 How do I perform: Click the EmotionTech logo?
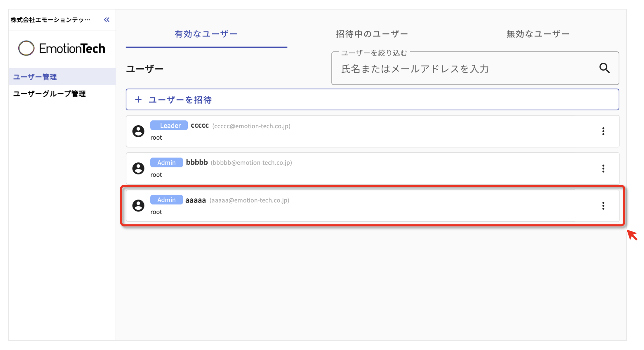[62, 48]
